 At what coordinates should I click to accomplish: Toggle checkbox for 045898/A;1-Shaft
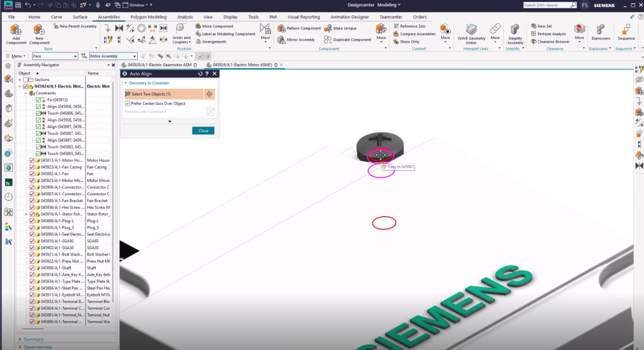pyautogui.click(x=32, y=268)
